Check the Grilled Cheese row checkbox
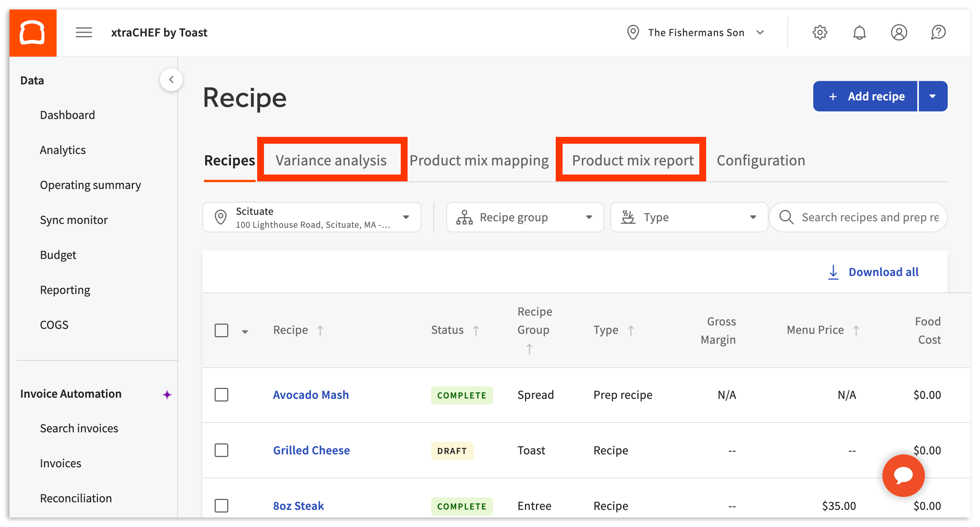Image resolution: width=980 pixels, height=527 pixels. click(x=221, y=450)
